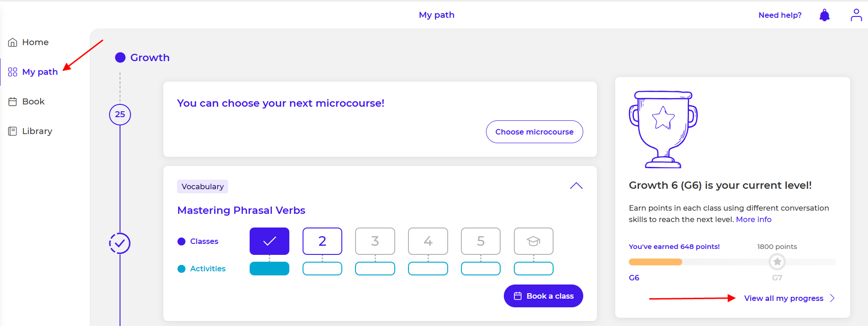This screenshot has height=326, width=868.
Task: Click chevron next to View all my progress
Action: [832, 298]
